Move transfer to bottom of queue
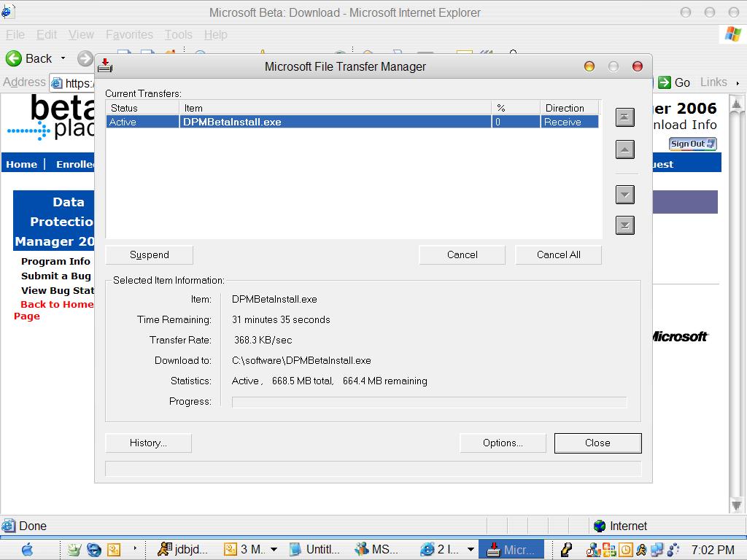 (624, 225)
